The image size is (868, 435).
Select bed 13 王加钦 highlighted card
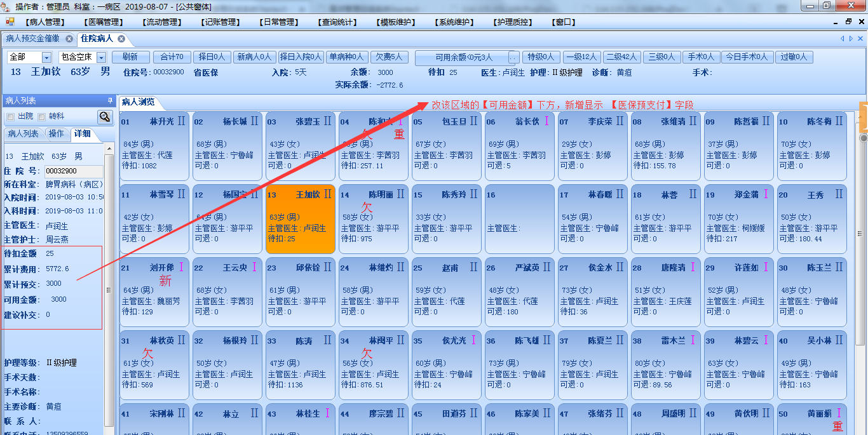click(x=301, y=220)
